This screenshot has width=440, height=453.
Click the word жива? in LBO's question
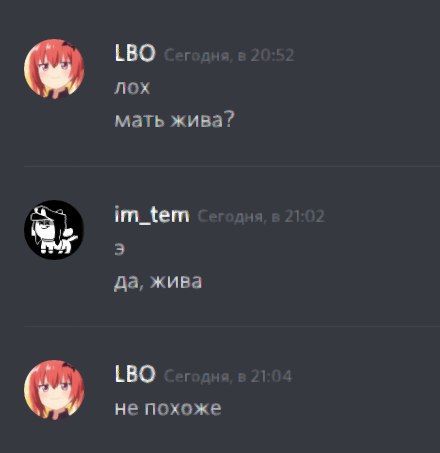pyautogui.click(x=202, y=120)
